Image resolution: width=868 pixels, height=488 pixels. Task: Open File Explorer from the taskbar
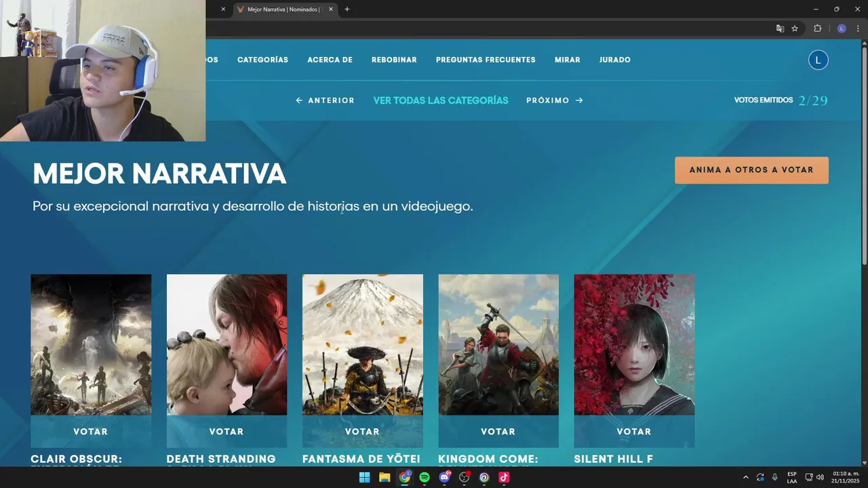384,477
